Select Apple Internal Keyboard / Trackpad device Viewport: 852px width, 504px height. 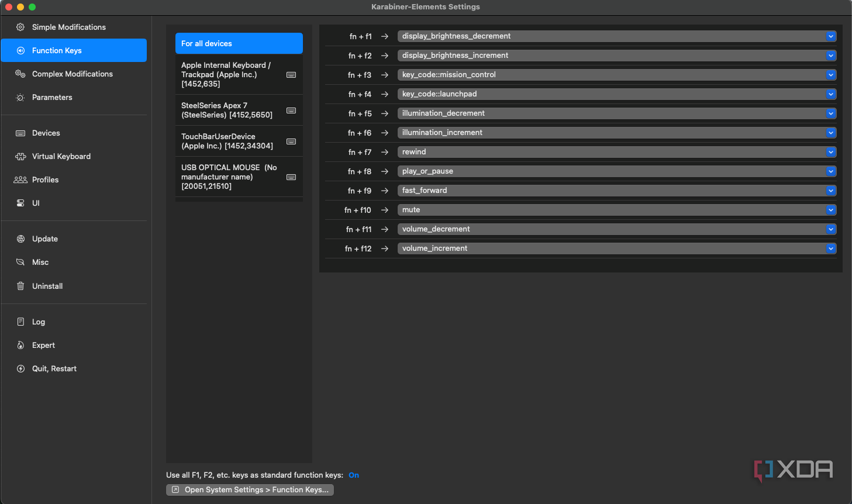tap(239, 74)
